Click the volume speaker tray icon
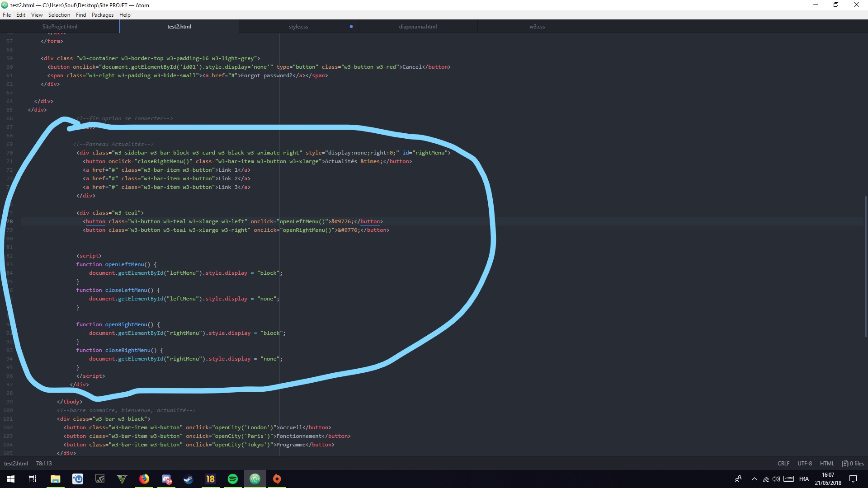This screenshot has height=488, width=868. (776, 479)
